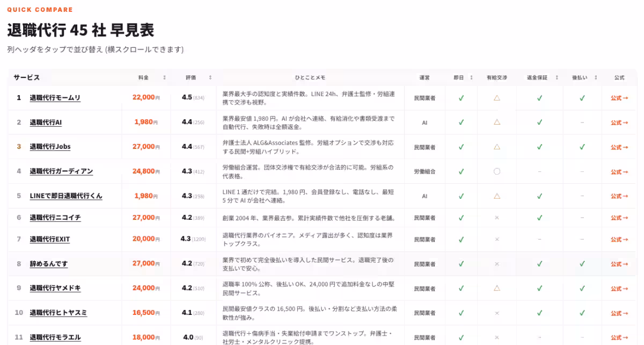Click 後払い checkmark in 退職代行Jobs row
The width and height of the screenshot is (644, 345).
(x=582, y=147)
